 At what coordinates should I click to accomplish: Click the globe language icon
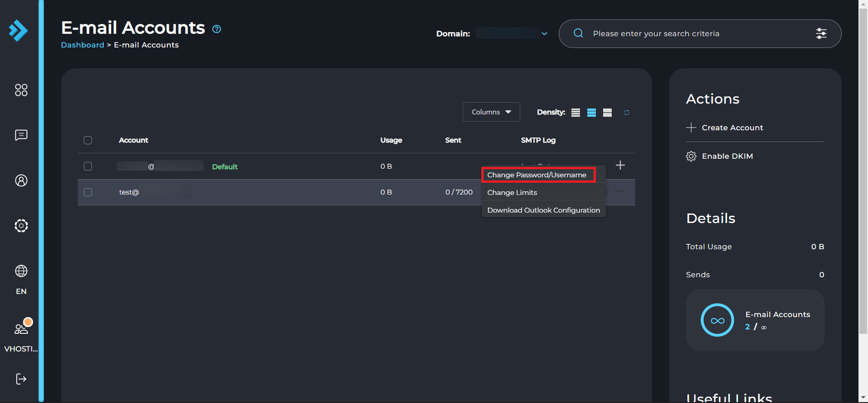coord(21,271)
